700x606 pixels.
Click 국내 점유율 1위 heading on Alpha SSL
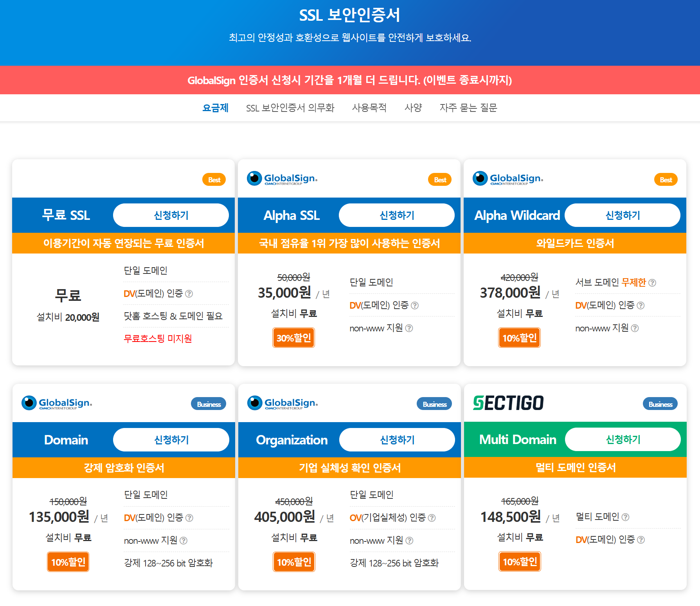coord(349,243)
